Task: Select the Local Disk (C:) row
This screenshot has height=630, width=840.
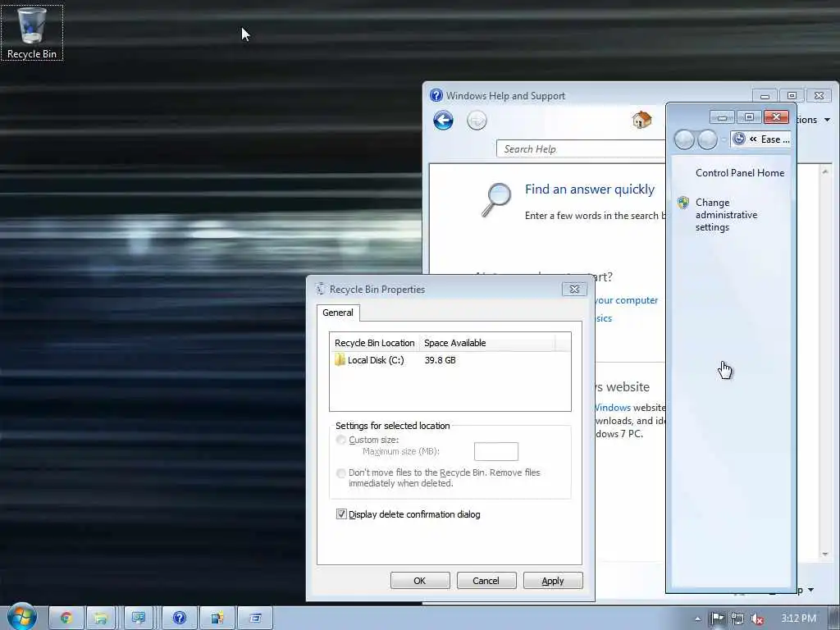Action: pyautogui.click(x=450, y=360)
